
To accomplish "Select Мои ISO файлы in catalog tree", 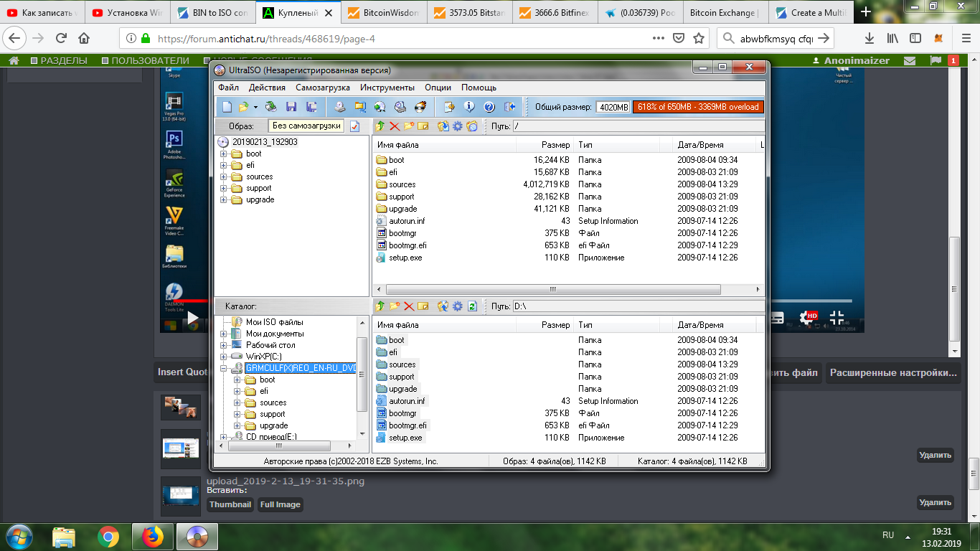I will pos(275,322).
